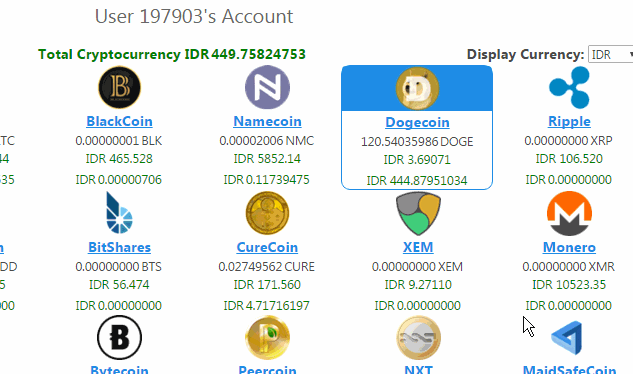Click the 0.00000000 XMR balance
633x374 pixels.
[568, 267]
